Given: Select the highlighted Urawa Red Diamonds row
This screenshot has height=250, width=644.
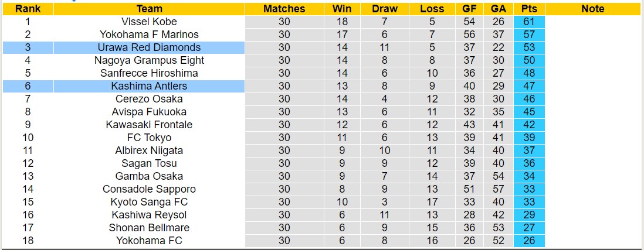Looking at the screenshot, I should coord(149,47).
